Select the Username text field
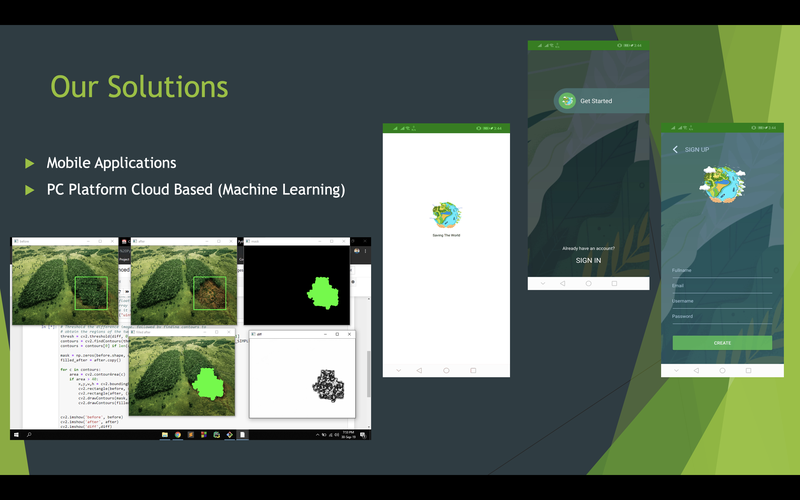Screen dimensions: 800x500 click(x=722, y=302)
